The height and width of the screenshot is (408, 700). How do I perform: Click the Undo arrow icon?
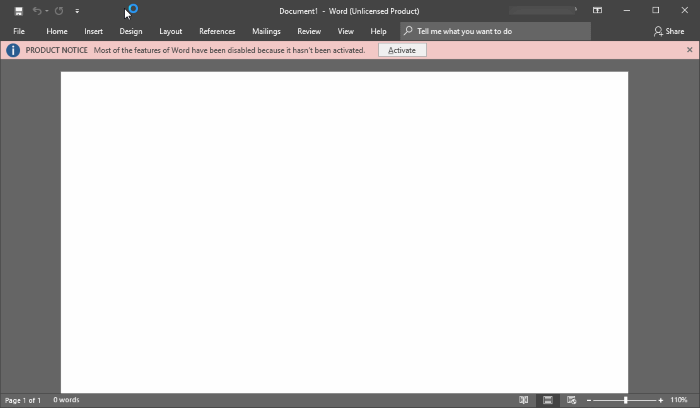point(37,11)
